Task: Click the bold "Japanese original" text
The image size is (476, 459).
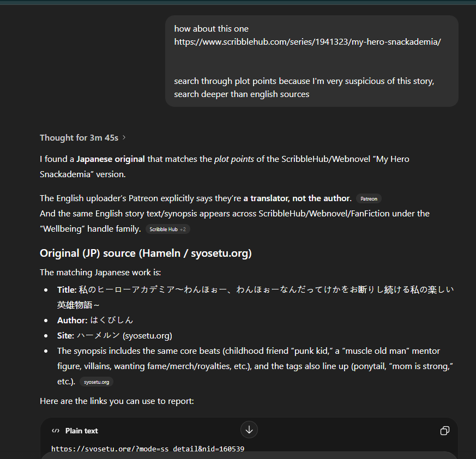Action: pos(110,159)
